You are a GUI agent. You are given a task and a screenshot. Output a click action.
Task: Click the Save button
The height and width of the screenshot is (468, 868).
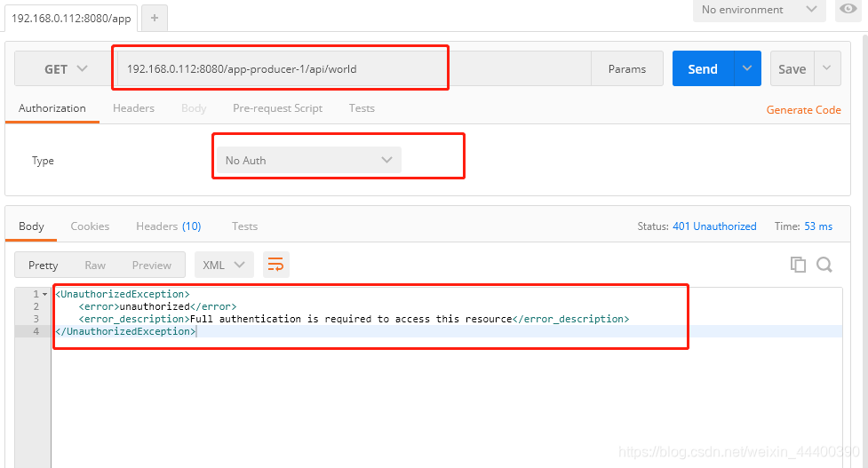tap(792, 68)
